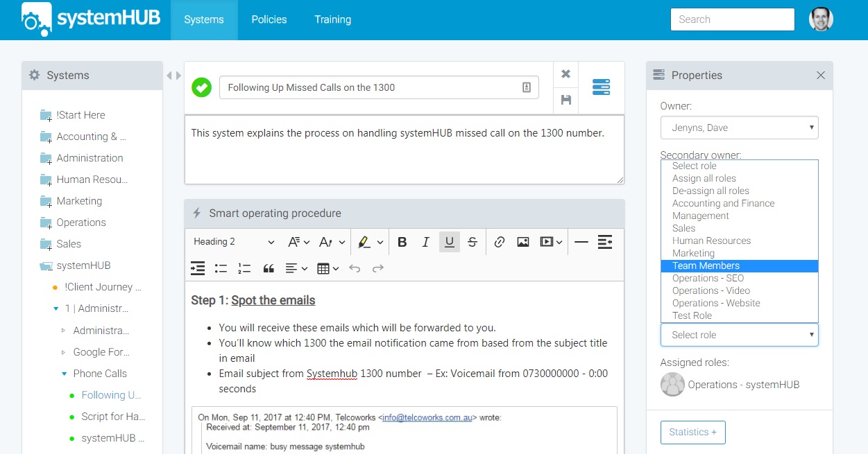This screenshot has width=868, height=454.
Task: Select De-assign all roles option
Action: 740,191
